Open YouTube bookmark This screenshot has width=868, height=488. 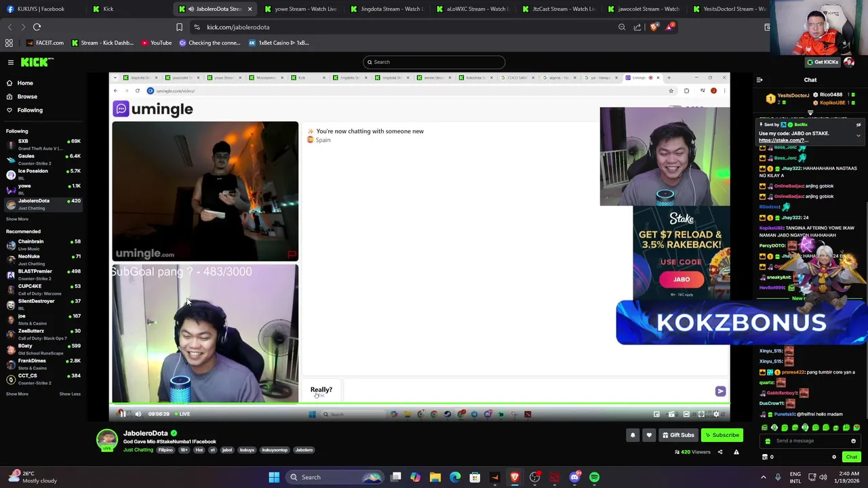(x=157, y=43)
